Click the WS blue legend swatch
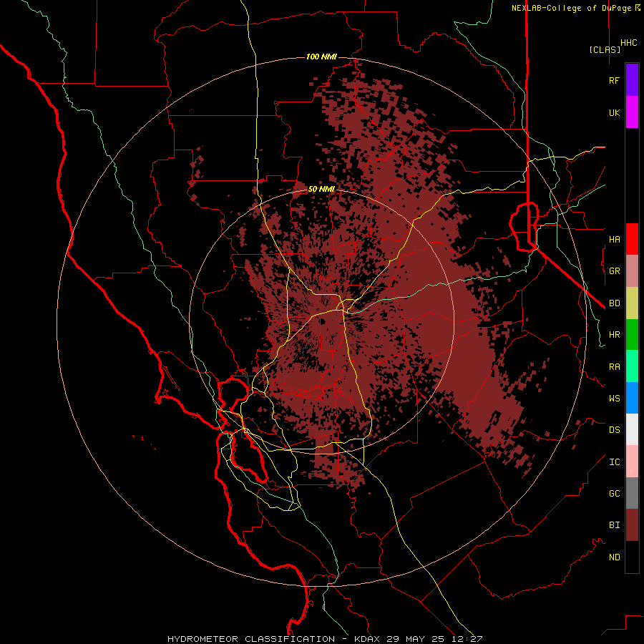Image resolution: width=644 pixels, height=644 pixels. (x=632, y=398)
